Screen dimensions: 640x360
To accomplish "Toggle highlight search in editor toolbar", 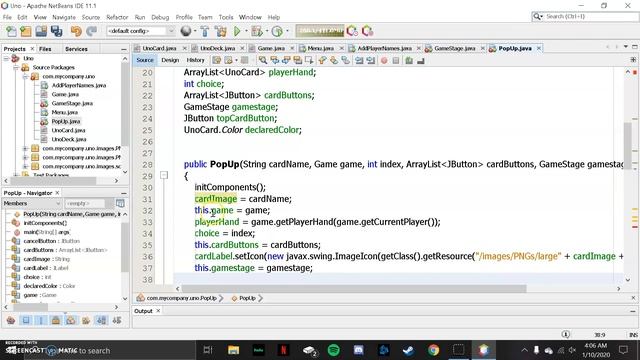I will point(298,60).
